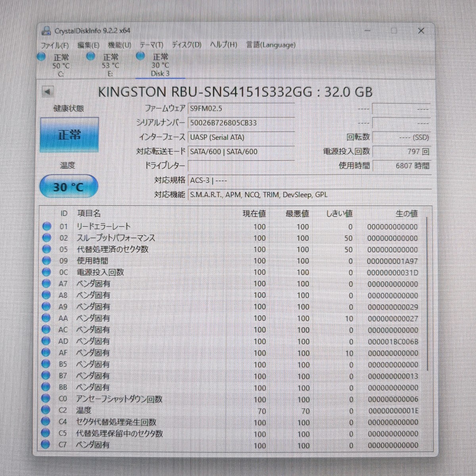Select raw value 000001BC006B

(x=393, y=342)
